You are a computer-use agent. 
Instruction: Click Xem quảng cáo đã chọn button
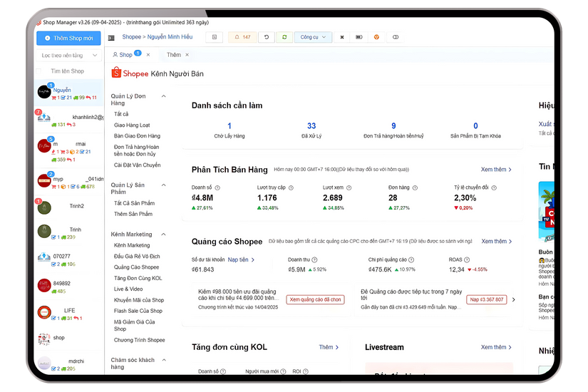[x=315, y=300]
